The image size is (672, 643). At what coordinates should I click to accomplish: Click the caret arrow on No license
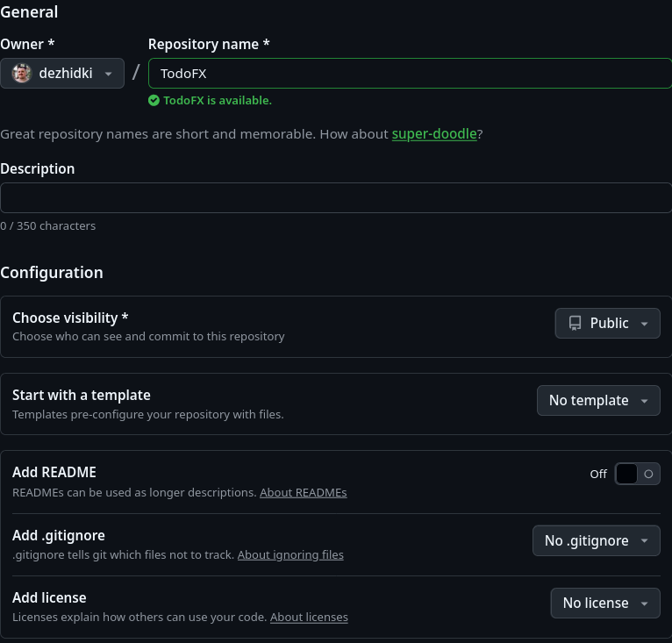(645, 604)
